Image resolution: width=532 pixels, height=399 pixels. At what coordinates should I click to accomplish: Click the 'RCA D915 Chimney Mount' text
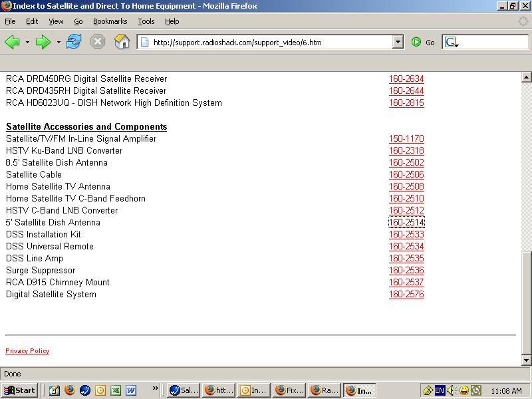pyautogui.click(x=58, y=282)
